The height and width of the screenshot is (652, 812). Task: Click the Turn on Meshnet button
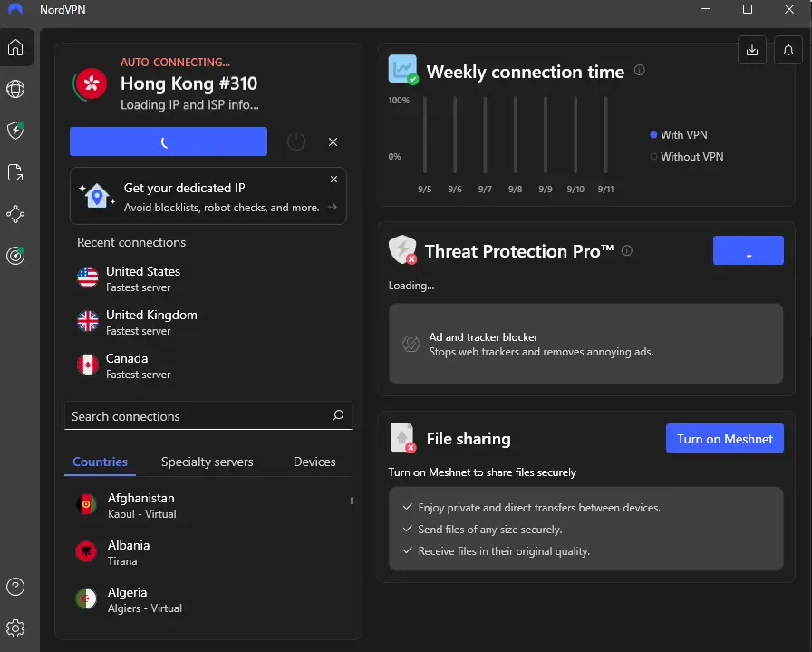(724, 439)
